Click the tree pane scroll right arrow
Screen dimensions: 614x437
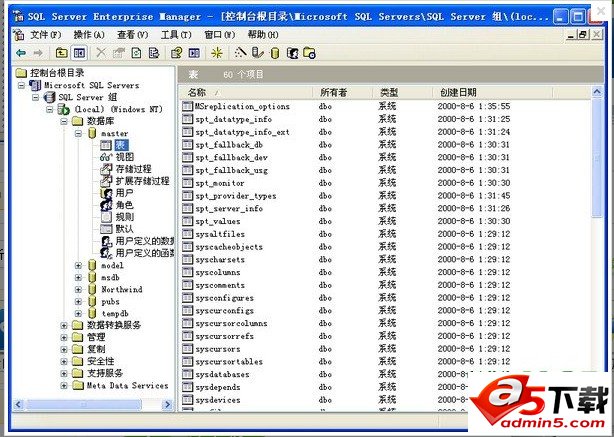click(x=167, y=404)
